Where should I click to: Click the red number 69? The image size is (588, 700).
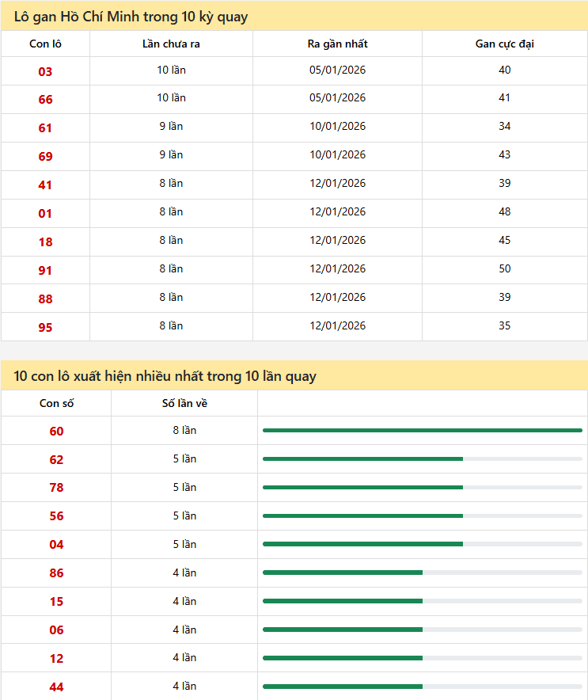point(45,156)
